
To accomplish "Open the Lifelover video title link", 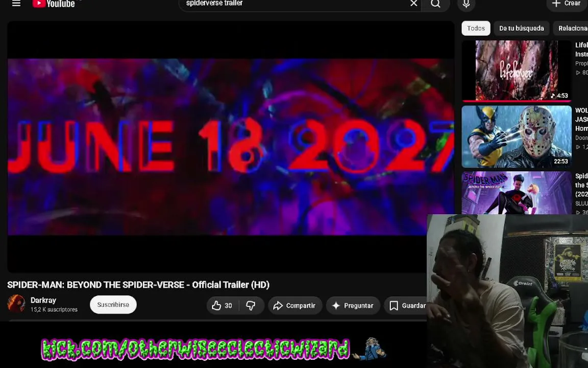I will pyautogui.click(x=582, y=50).
